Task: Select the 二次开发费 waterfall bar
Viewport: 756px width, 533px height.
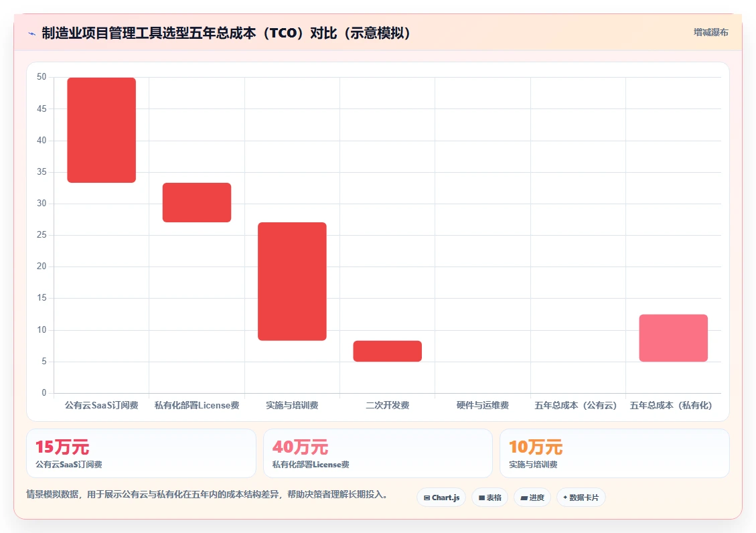Action: coord(388,352)
